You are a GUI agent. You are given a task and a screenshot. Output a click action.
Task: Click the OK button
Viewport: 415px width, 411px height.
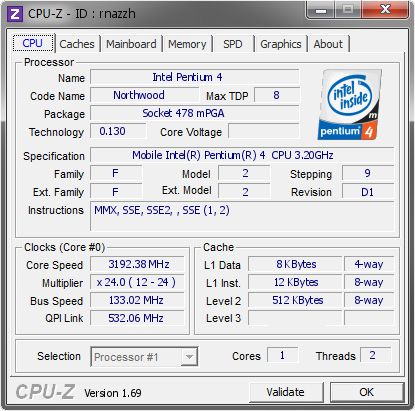coord(367,392)
